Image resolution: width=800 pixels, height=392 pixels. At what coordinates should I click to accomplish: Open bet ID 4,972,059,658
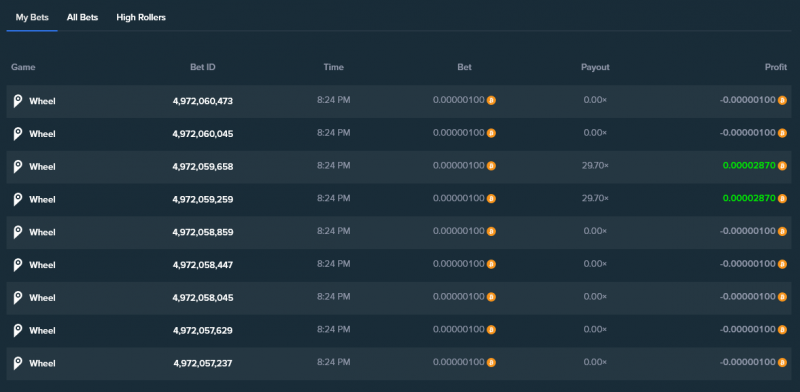(203, 166)
